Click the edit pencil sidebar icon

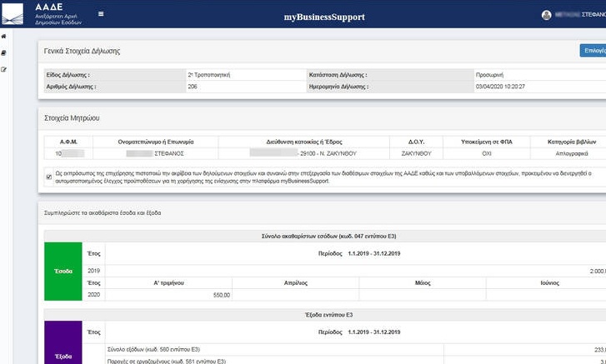tap(4, 68)
